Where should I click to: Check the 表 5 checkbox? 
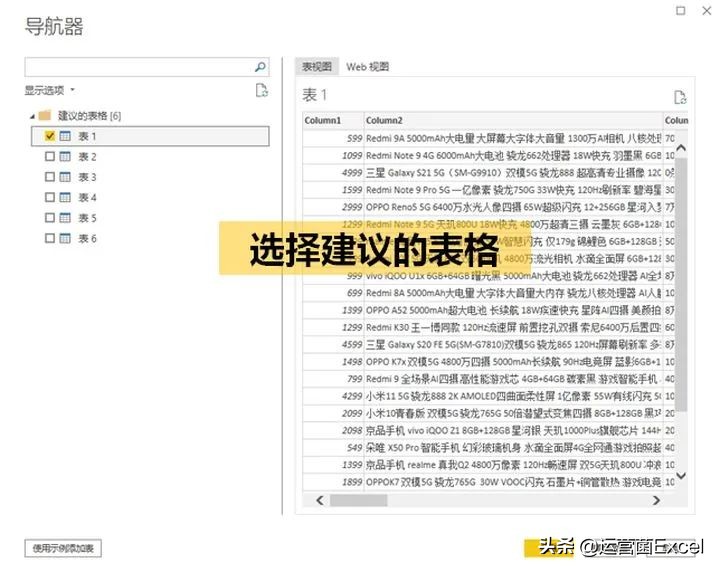click(50, 218)
